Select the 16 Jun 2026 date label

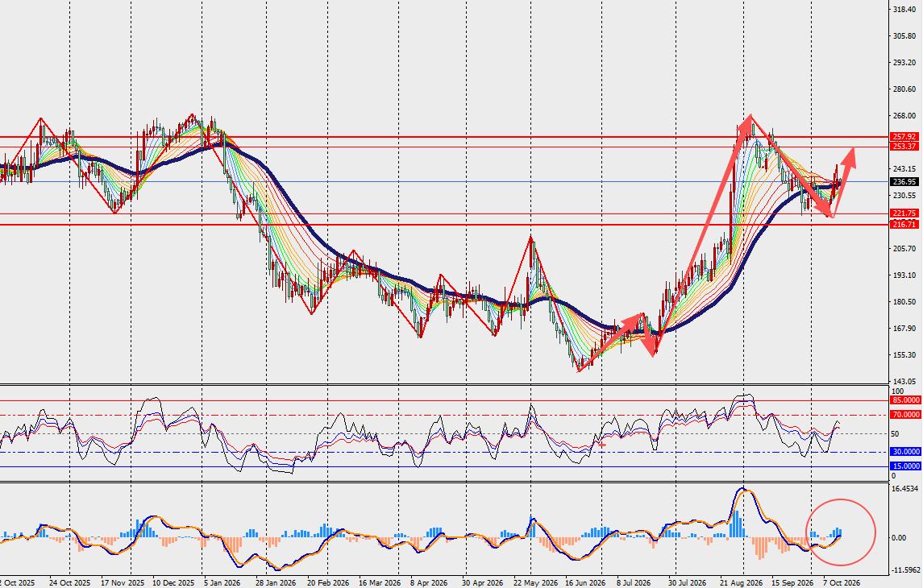(x=586, y=582)
